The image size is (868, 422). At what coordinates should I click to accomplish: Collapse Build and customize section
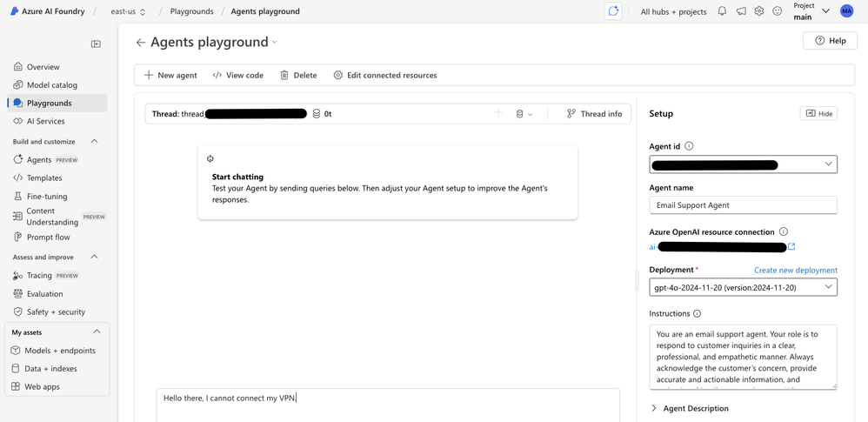pos(94,142)
